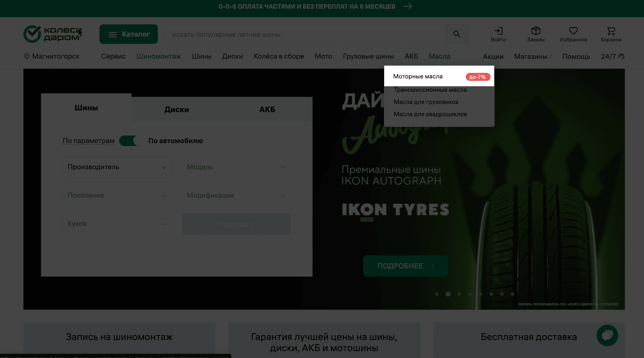Select Трансмиссионные масла menu entry
Screen dimensions: 644x358
pyautogui.click(x=430, y=90)
